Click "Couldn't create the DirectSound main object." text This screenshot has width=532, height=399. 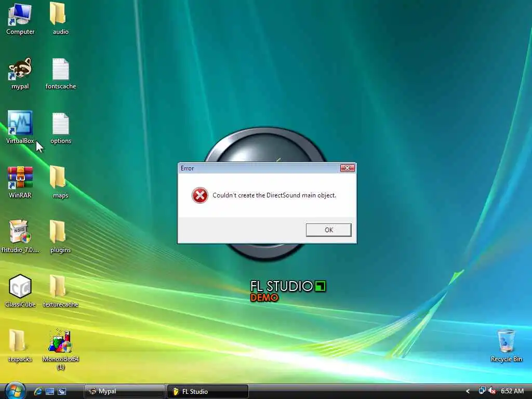(x=274, y=195)
